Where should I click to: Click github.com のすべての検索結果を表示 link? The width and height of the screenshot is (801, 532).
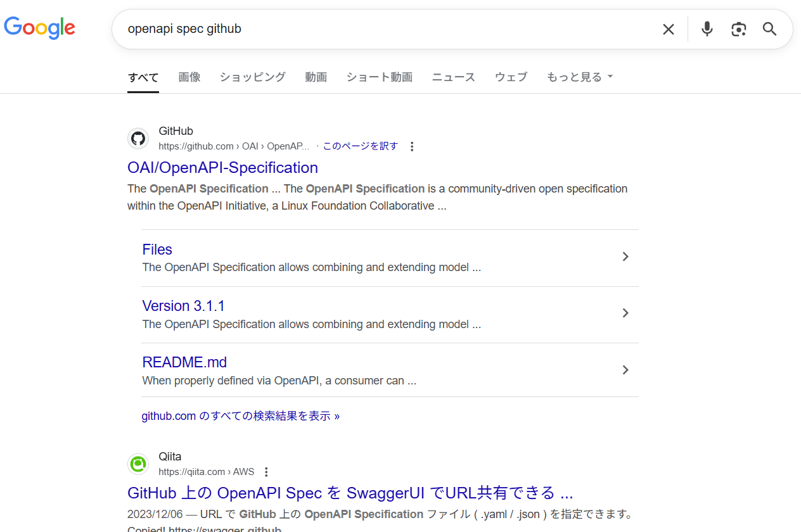pos(240,416)
